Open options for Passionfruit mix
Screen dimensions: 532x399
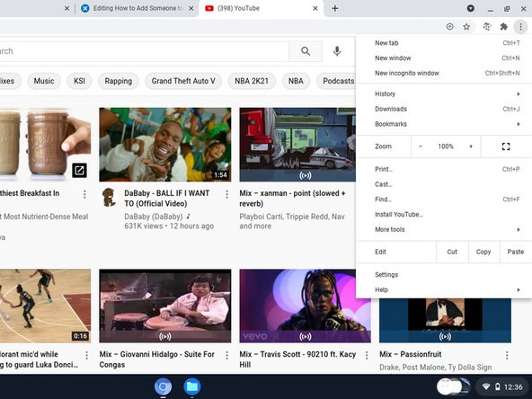pyautogui.click(x=507, y=355)
